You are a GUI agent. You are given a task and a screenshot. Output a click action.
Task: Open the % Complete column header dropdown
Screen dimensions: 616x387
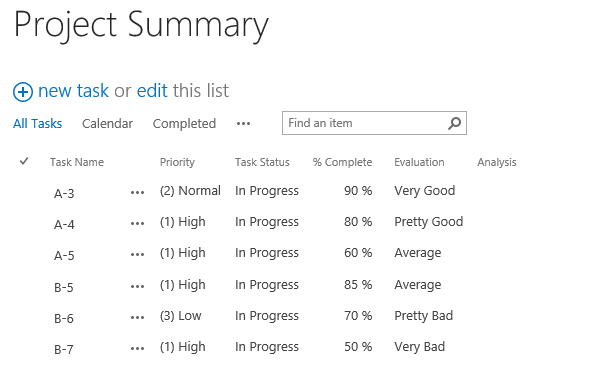pos(343,162)
